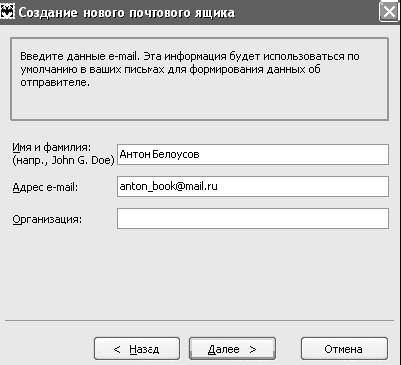Click The Bat! icon in the title bar
This screenshot has width=401, height=365.
click(x=7, y=13)
